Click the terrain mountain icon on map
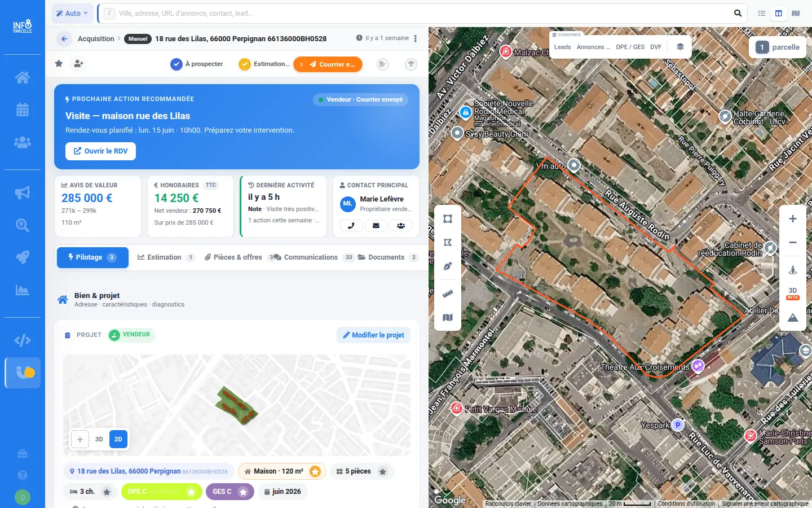The width and height of the screenshot is (812, 508). coord(793,318)
